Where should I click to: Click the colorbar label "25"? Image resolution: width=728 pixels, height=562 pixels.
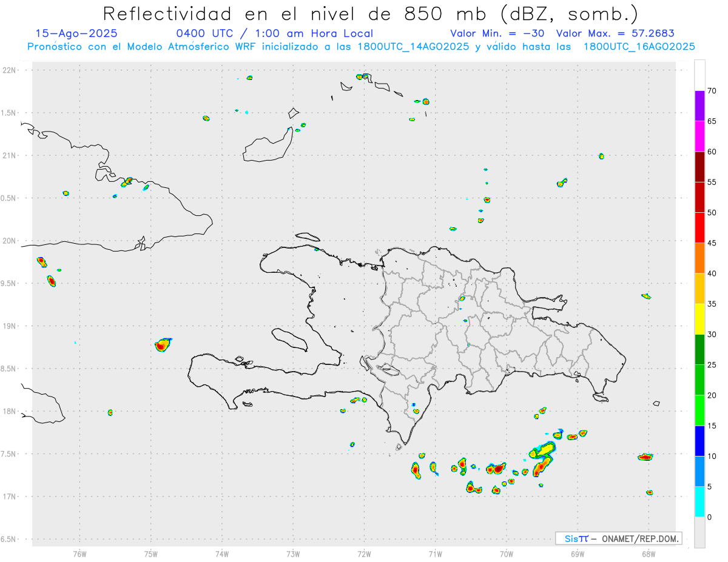(712, 365)
